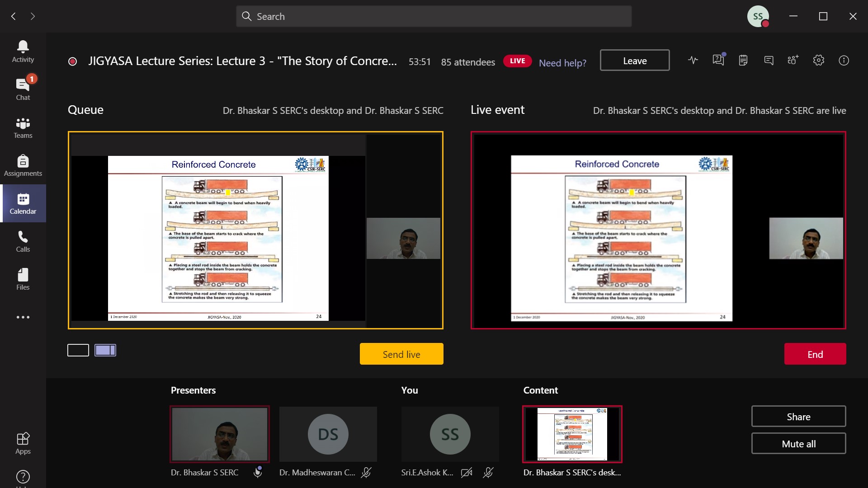This screenshot has height=488, width=868.
Task: Click the Queue preview window
Action: click(255, 230)
